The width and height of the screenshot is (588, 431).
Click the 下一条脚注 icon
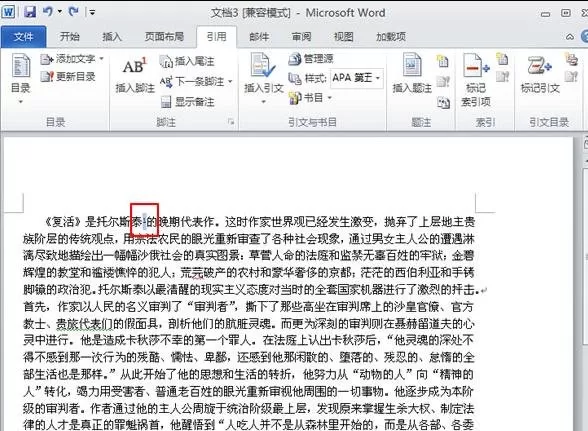pos(166,81)
